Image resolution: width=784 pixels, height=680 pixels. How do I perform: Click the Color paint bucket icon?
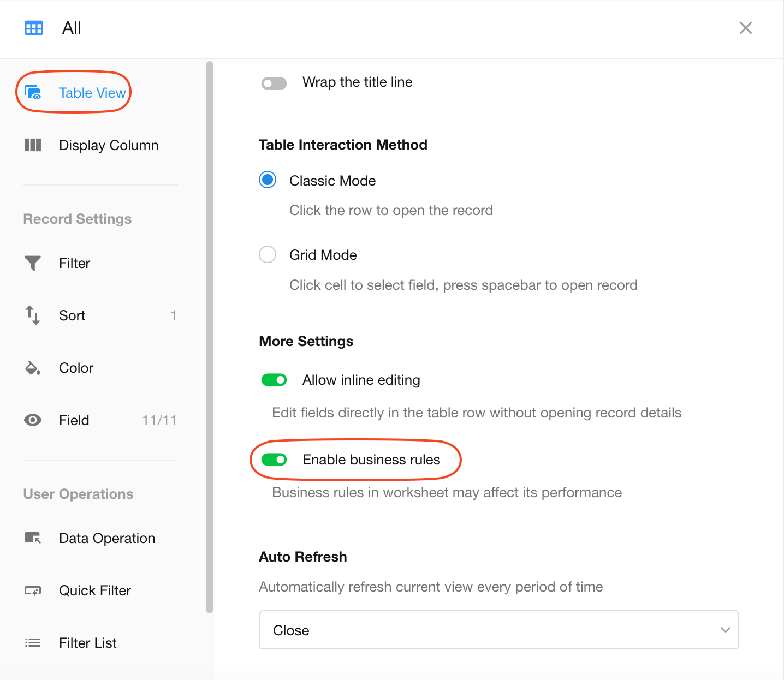[33, 368]
